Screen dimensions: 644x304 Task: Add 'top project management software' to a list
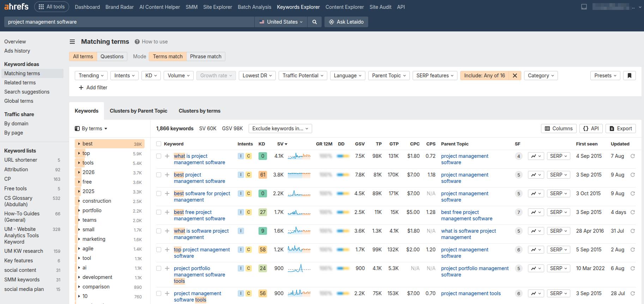pyautogui.click(x=167, y=250)
